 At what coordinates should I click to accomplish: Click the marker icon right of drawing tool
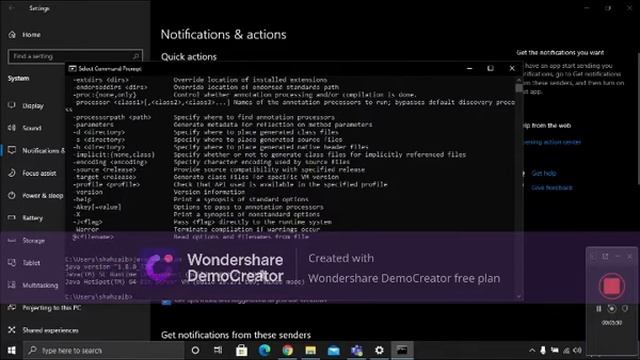pyautogui.click(x=625, y=309)
